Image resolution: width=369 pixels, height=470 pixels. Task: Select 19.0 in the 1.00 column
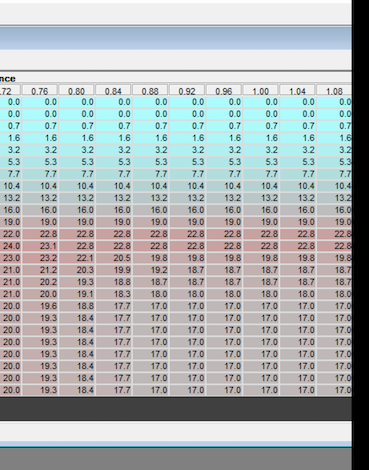point(261,222)
